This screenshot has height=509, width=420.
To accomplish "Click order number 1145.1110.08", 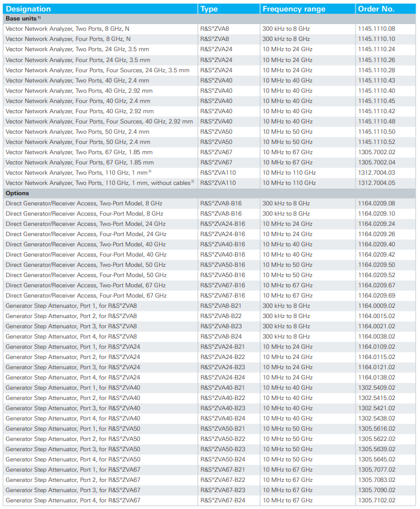I will pos(377,29).
